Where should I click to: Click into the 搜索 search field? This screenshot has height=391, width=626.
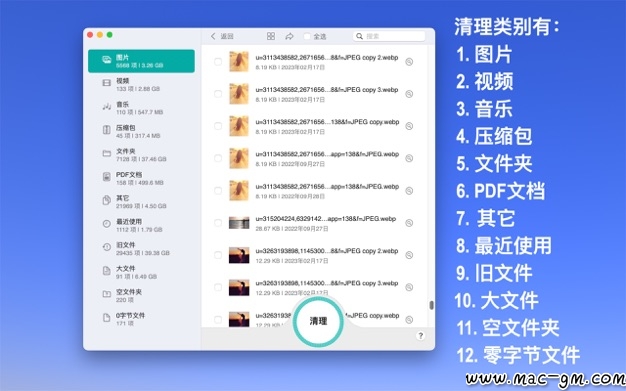(389, 36)
